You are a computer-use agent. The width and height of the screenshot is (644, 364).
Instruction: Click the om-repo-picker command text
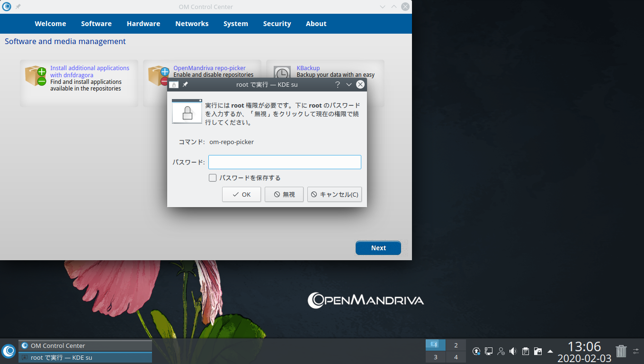tap(232, 142)
